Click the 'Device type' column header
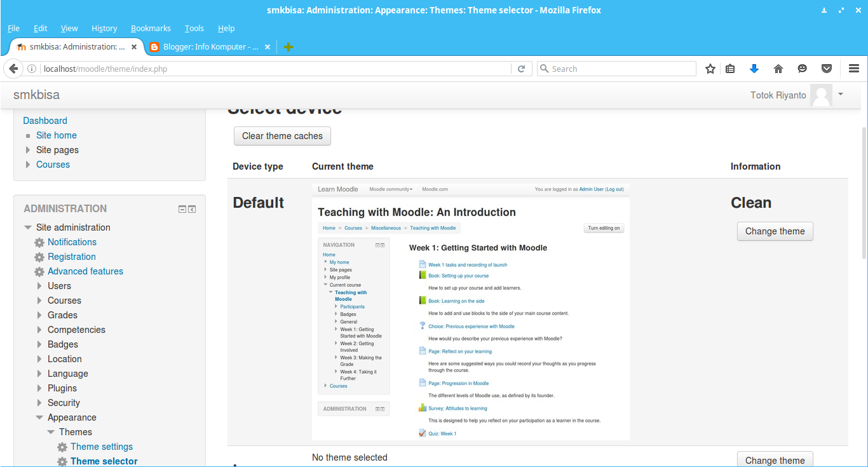Screen dimensions: 868x467 click(258, 166)
